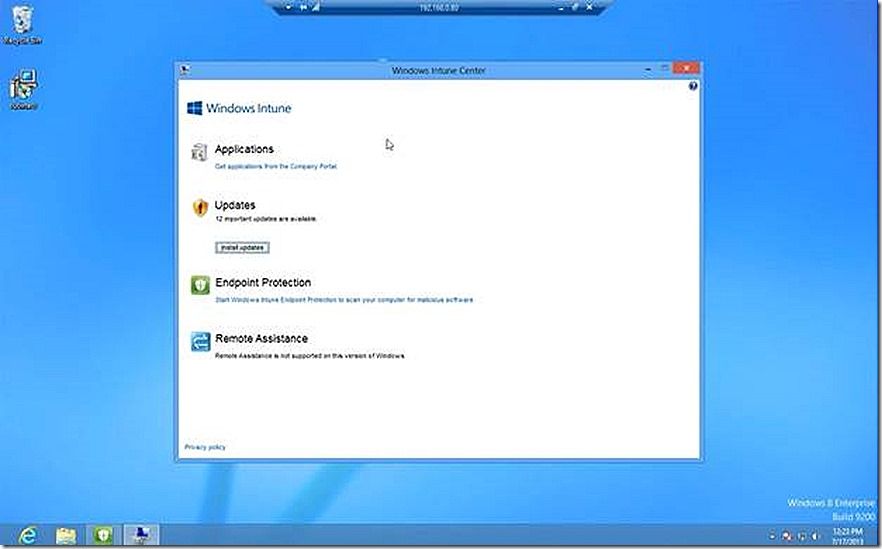Click the Remote Assistance arrows icon
The height and width of the screenshot is (549, 882).
200,341
